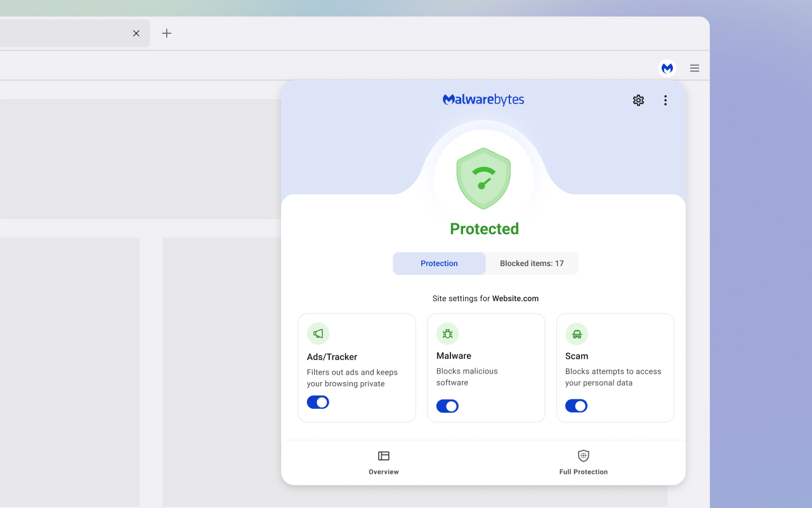Image resolution: width=812 pixels, height=508 pixels.
Task: Toggle Scam protection off
Action: (x=576, y=406)
